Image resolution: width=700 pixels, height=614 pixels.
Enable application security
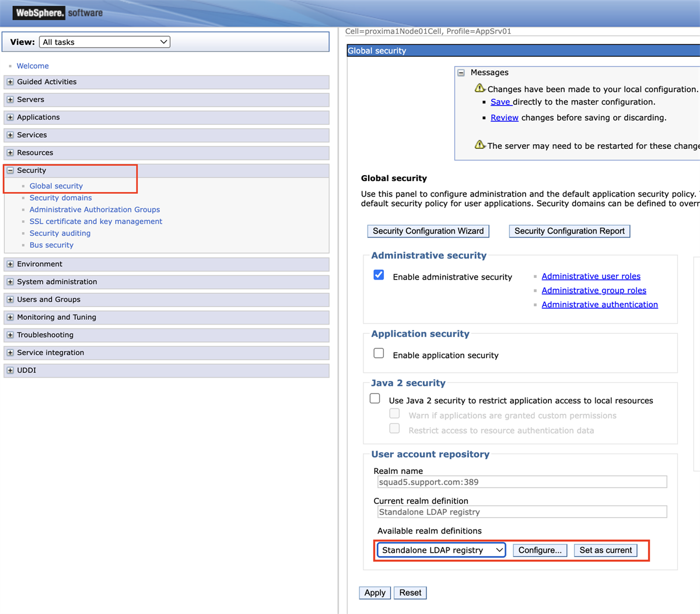pyautogui.click(x=379, y=353)
